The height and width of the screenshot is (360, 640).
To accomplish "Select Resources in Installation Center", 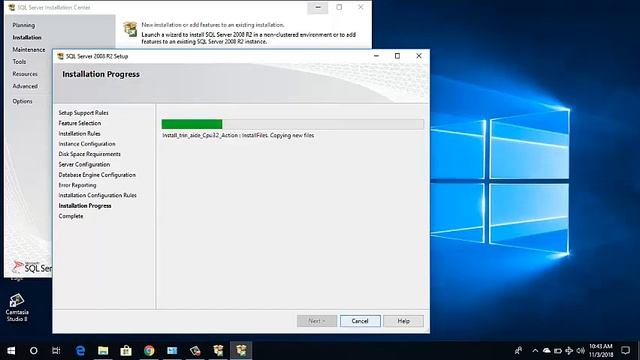I will pos(25,74).
